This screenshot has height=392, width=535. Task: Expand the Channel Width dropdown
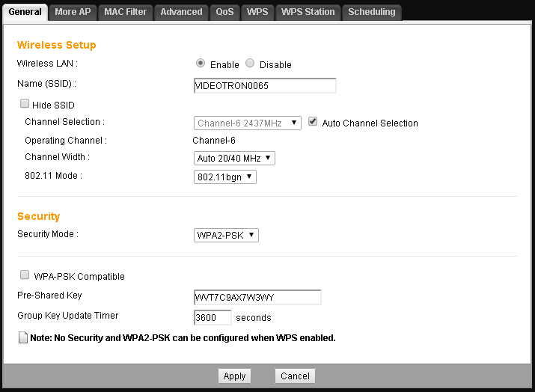(x=234, y=158)
